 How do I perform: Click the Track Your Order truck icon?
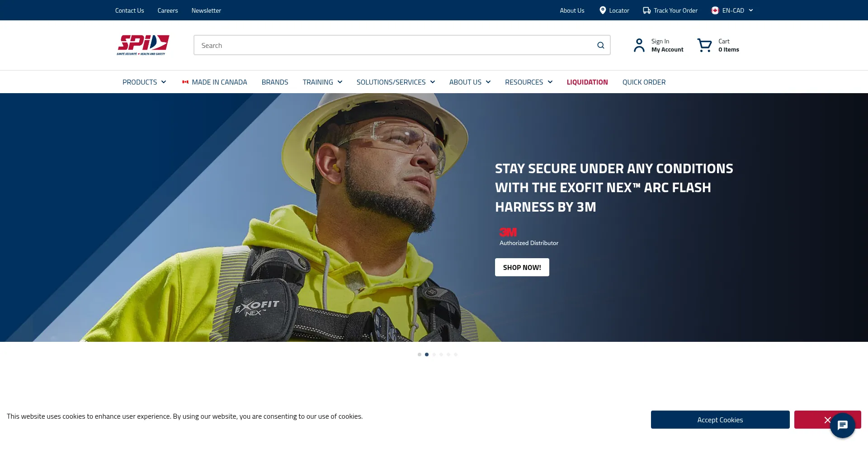point(647,10)
